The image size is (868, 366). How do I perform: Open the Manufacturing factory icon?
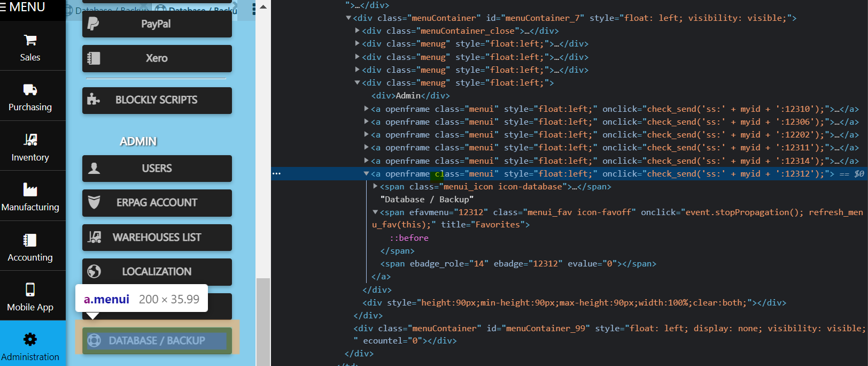(30, 189)
